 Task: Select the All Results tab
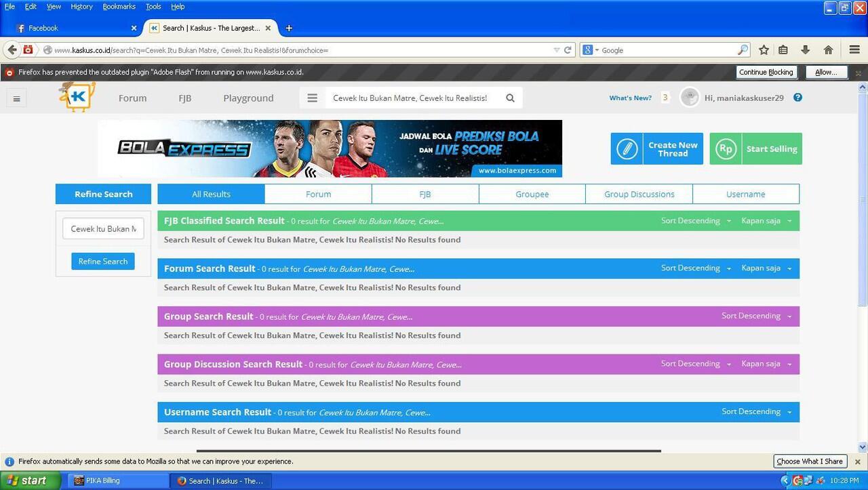(x=211, y=194)
